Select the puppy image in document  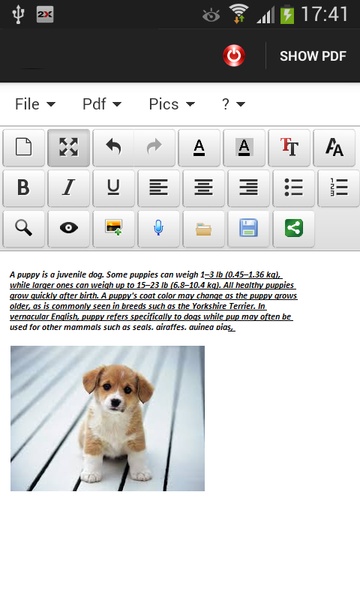pos(108,418)
